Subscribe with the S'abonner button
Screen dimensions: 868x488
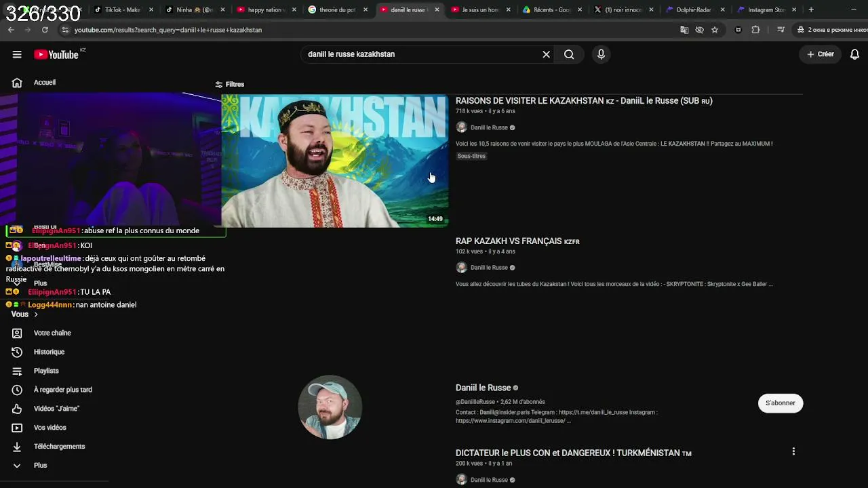tap(780, 403)
